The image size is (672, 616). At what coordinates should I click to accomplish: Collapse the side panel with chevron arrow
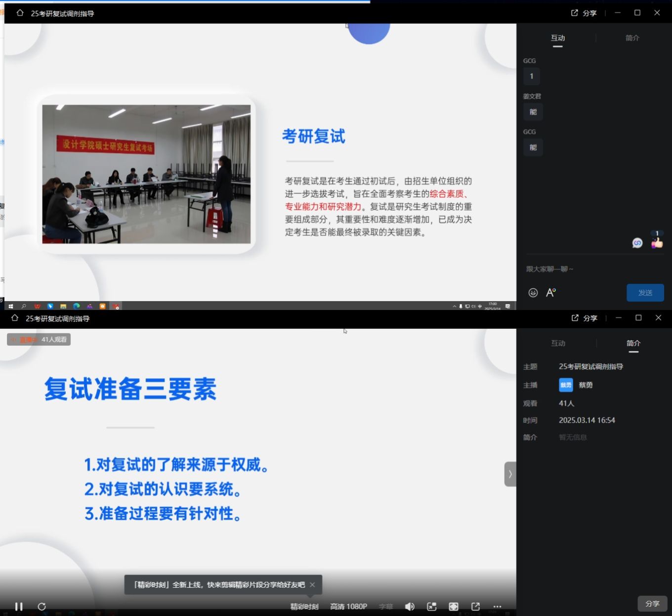pyautogui.click(x=510, y=474)
